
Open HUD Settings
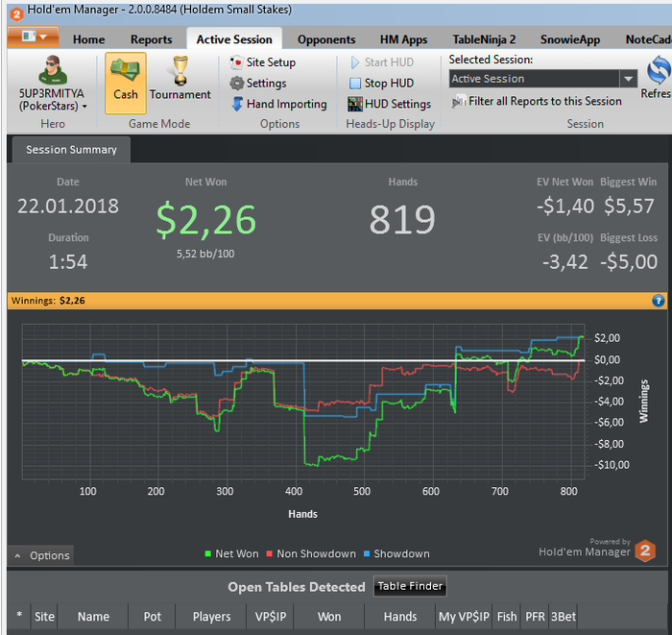click(390, 104)
